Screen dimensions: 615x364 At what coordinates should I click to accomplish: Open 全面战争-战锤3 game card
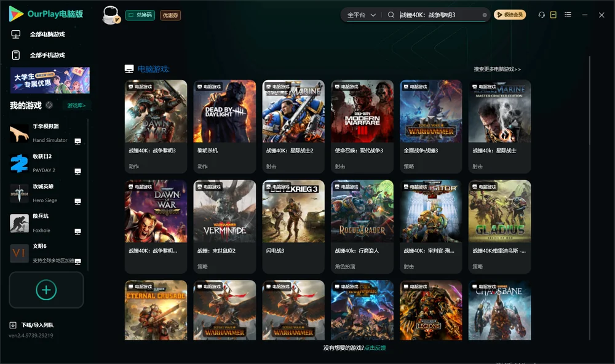(430, 126)
